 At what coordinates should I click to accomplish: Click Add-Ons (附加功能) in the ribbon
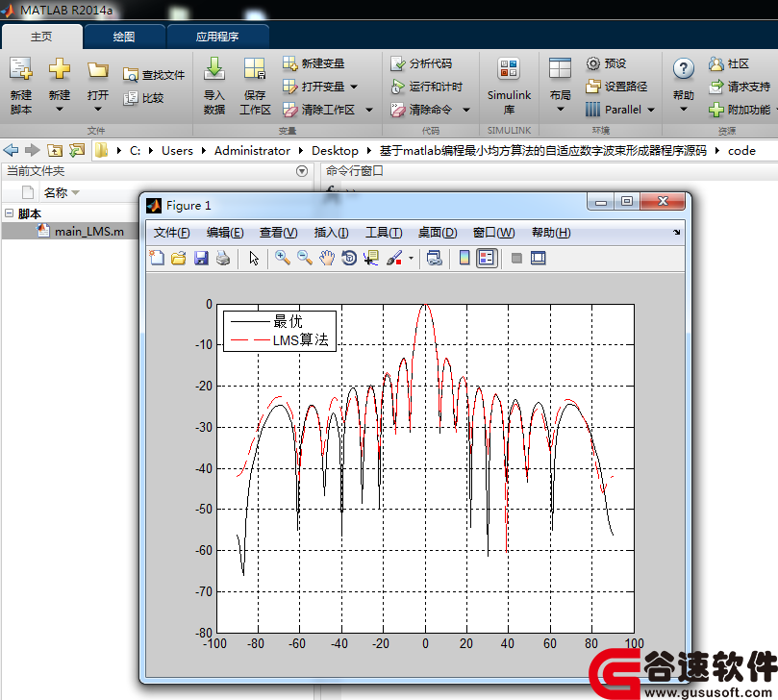740,110
